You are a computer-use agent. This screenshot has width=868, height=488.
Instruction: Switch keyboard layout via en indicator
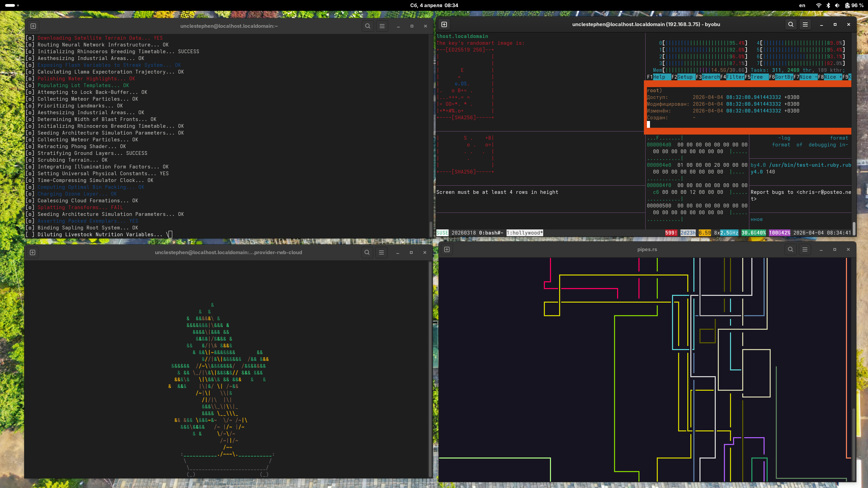[x=802, y=5]
